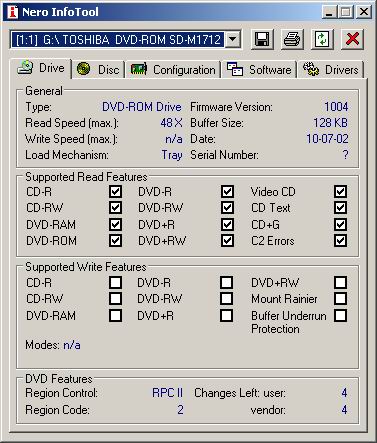Click the Print icon

tap(292, 39)
